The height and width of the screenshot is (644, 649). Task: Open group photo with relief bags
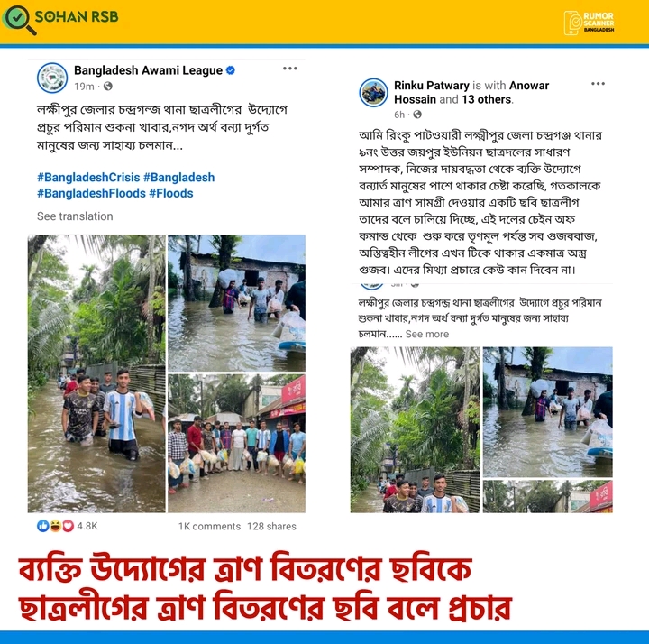237,444
